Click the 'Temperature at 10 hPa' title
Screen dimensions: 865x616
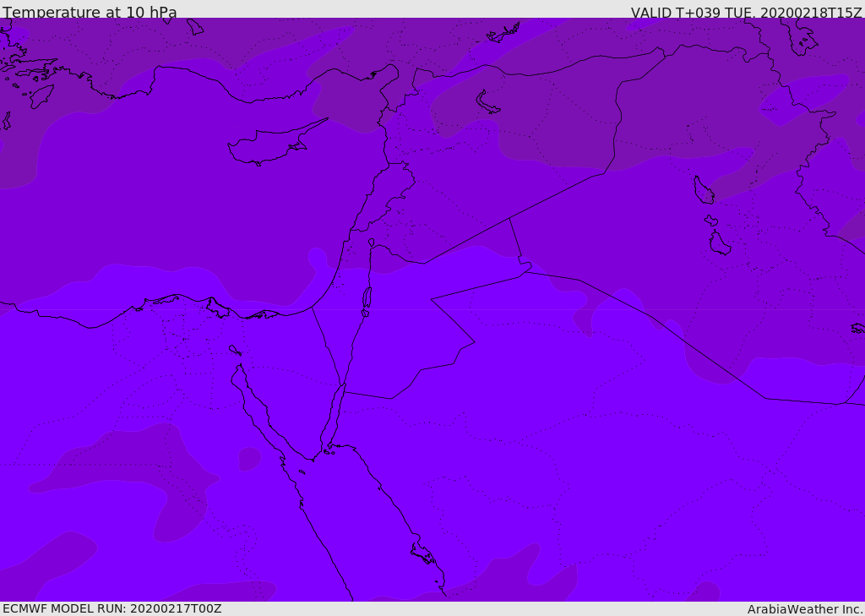click(90, 12)
